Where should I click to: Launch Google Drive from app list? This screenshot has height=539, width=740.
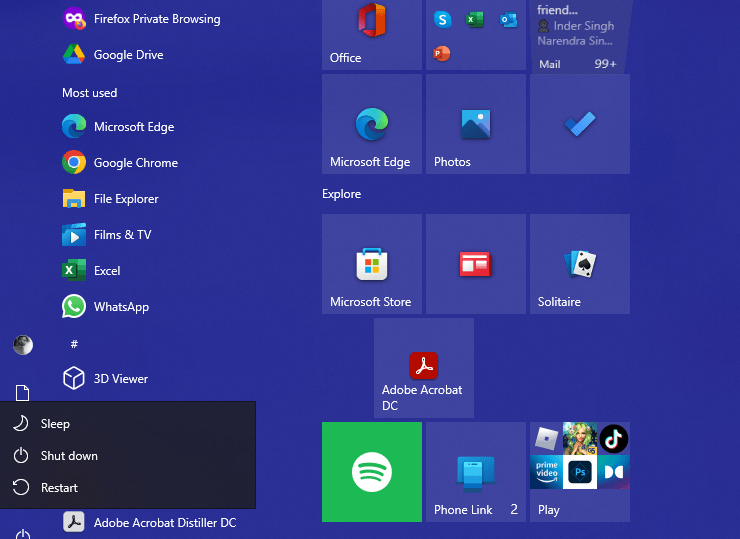[x=113, y=55]
